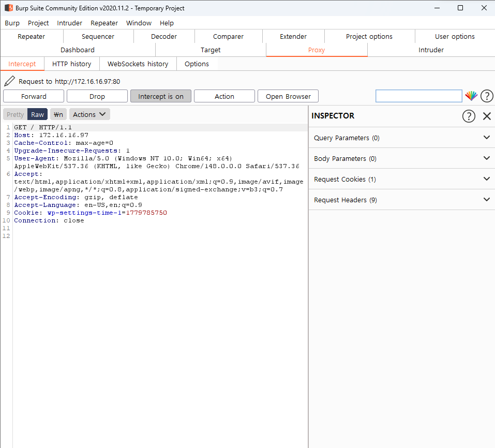This screenshot has height=448, width=495.
Task: Close the Inspector panel
Action: click(x=487, y=116)
